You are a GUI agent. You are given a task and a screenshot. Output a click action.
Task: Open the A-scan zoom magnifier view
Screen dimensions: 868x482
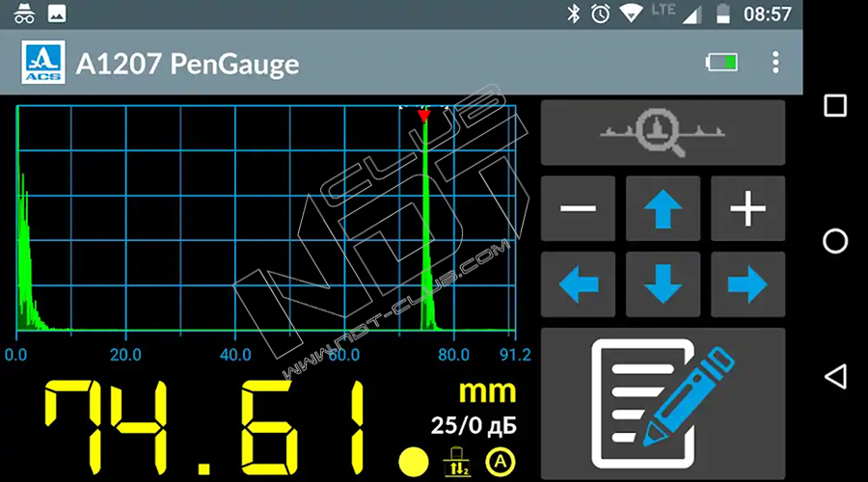pyautogui.click(x=663, y=132)
